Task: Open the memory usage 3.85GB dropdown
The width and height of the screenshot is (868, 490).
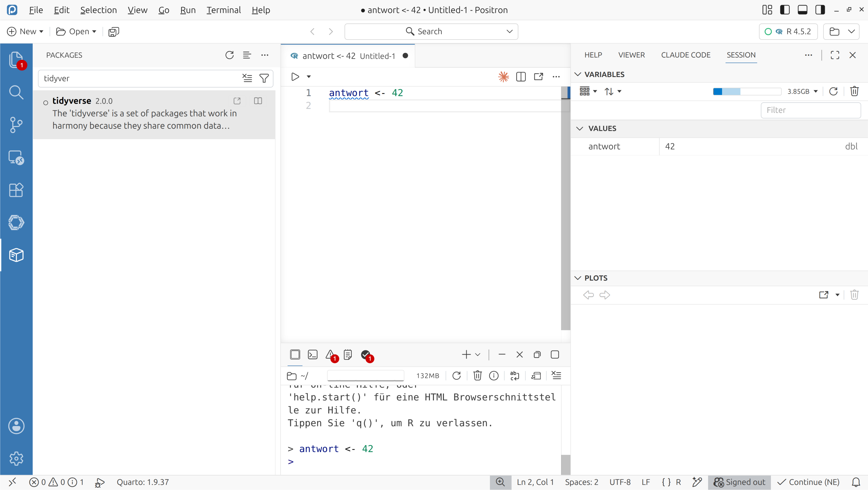Action: pos(803,91)
